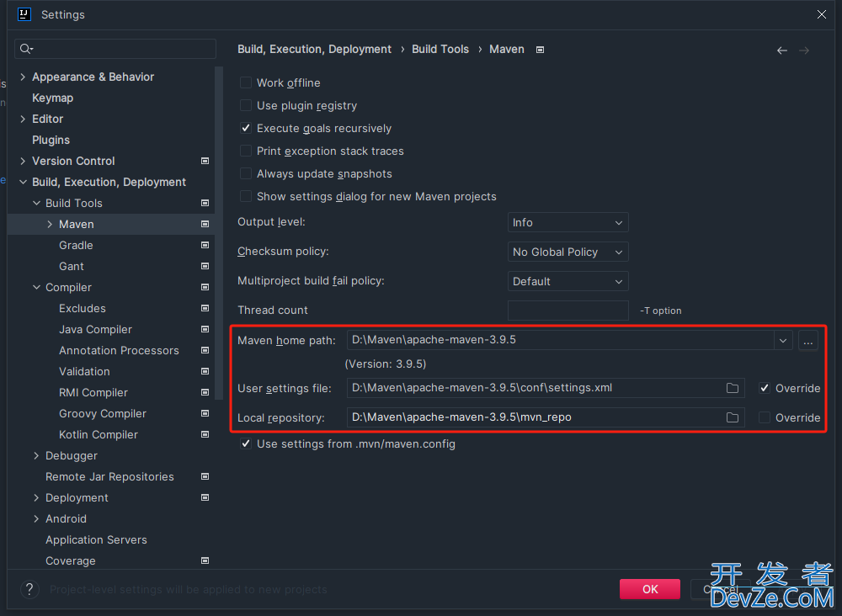Click project icon beside Version Control row
Viewport: 842px width, 616px height.
coord(205,161)
